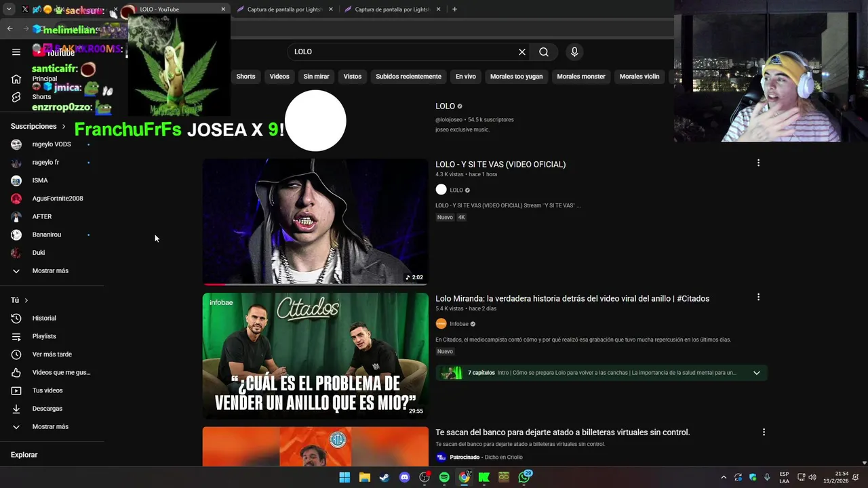The width and height of the screenshot is (868, 488).
Task: Open rageylo VODS subscription channel
Action: [x=52, y=144]
